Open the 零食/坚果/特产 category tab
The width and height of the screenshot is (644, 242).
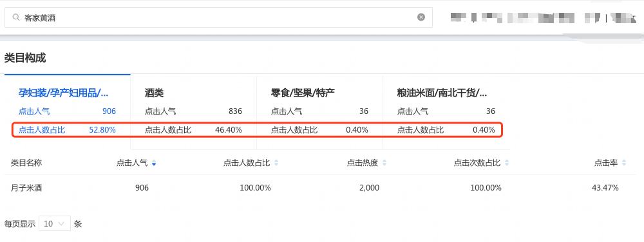pyautogui.click(x=319, y=111)
